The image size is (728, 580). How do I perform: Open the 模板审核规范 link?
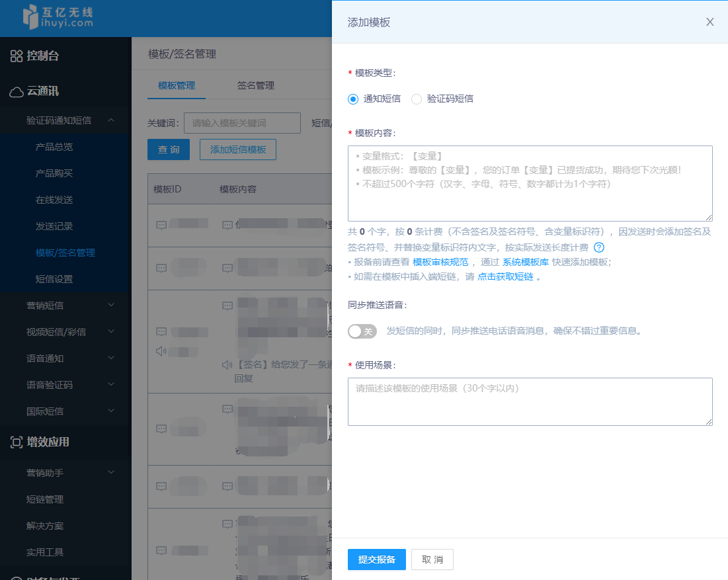click(440, 262)
